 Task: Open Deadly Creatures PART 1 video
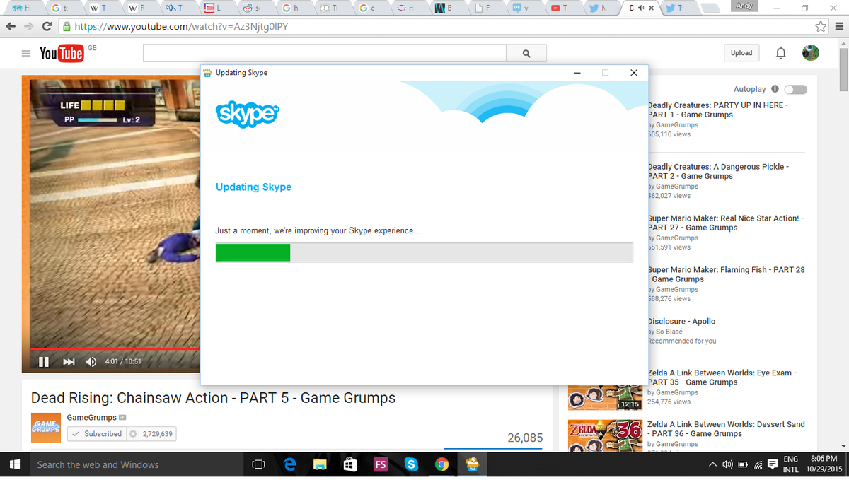click(717, 110)
